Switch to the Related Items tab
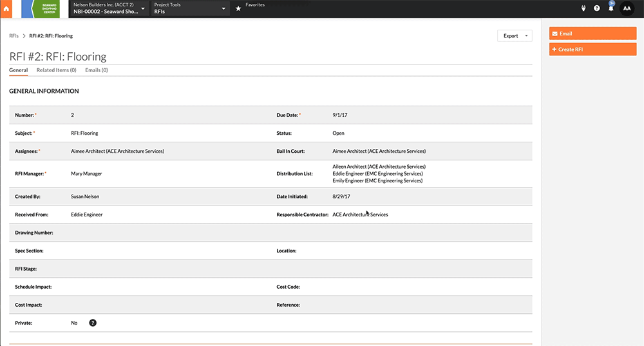This screenshot has width=644, height=346. [x=56, y=70]
